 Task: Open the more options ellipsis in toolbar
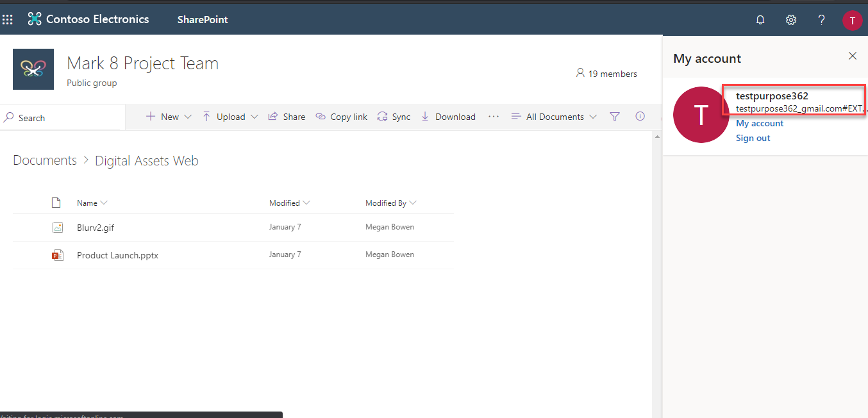click(493, 117)
